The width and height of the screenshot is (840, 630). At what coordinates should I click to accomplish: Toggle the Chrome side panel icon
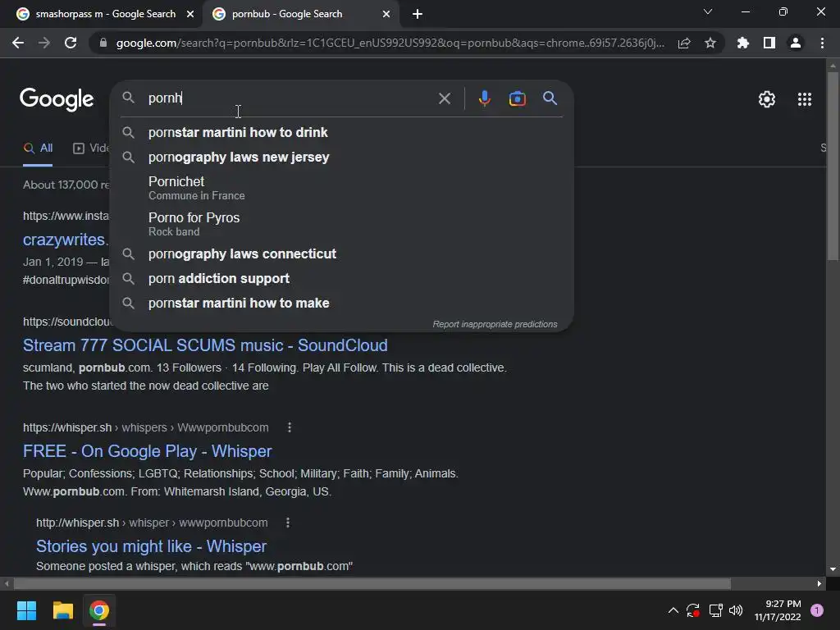coord(769,43)
